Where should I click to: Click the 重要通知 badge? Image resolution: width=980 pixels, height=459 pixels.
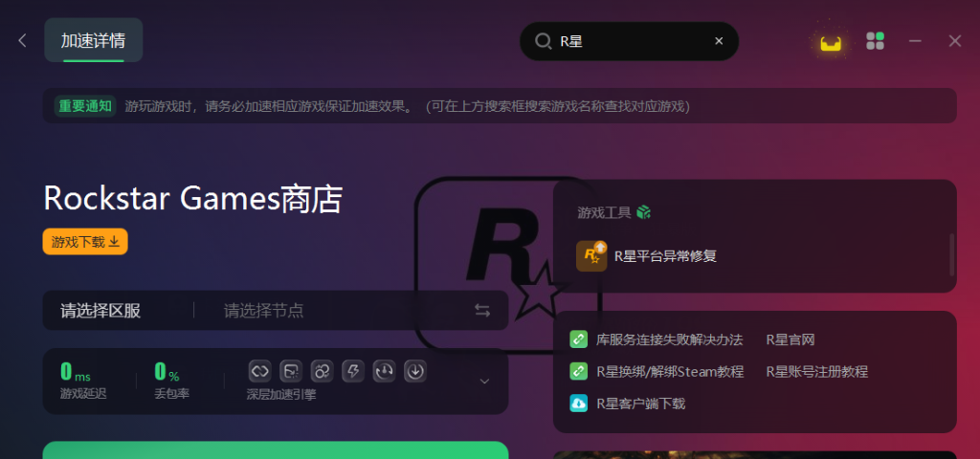point(85,106)
